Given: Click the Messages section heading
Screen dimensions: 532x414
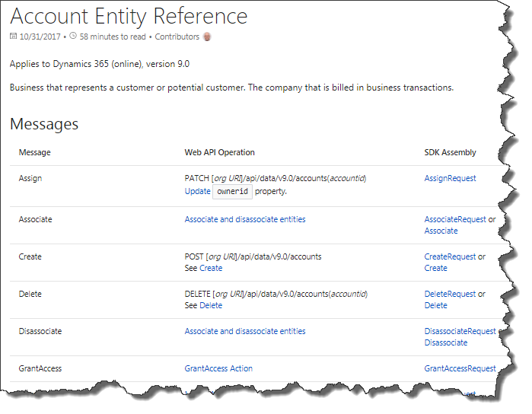Looking at the screenshot, I should 44,123.
